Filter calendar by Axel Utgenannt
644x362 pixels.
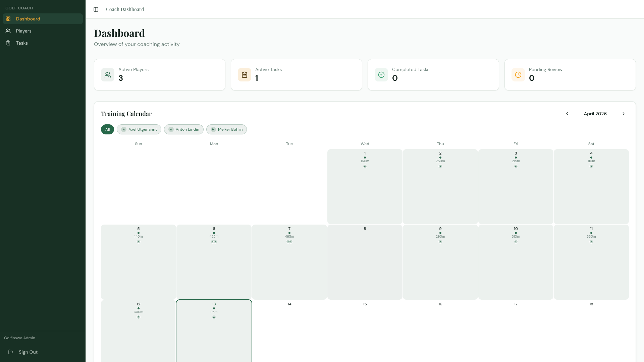point(139,129)
